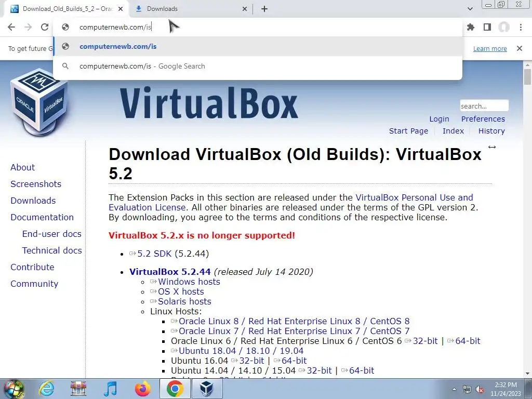Open the VirtualBox 5.2.44 link
The image size is (532, 399).
click(170, 272)
